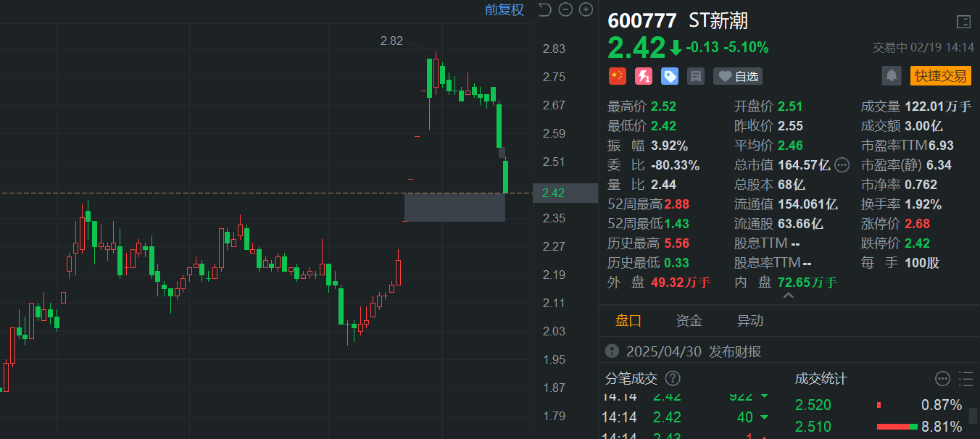
Task: Click the China flag market icon
Action: click(617, 76)
